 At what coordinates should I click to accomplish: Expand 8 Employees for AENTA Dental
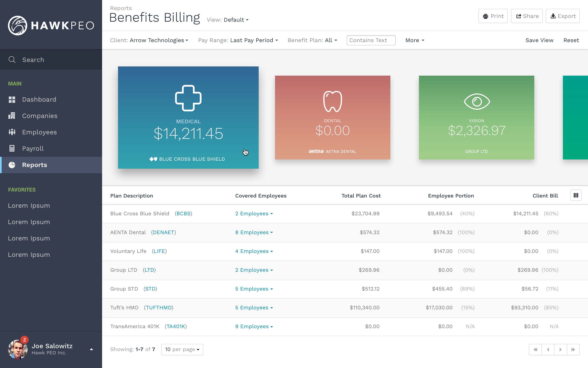coord(254,232)
